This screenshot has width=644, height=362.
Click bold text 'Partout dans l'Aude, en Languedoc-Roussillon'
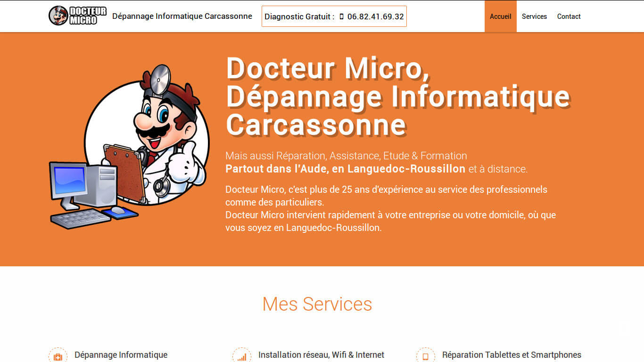(345, 169)
